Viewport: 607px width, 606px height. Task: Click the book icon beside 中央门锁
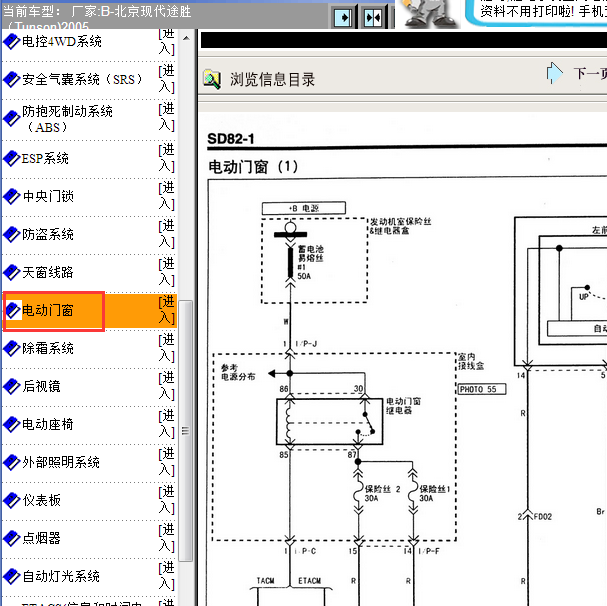pyautogui.click(x=11, y=196)
